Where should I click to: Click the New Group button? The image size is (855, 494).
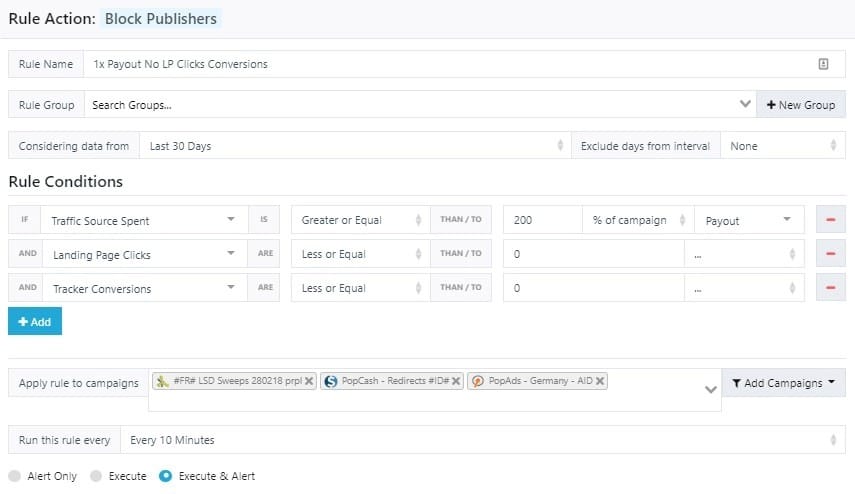tap(800, 105)
